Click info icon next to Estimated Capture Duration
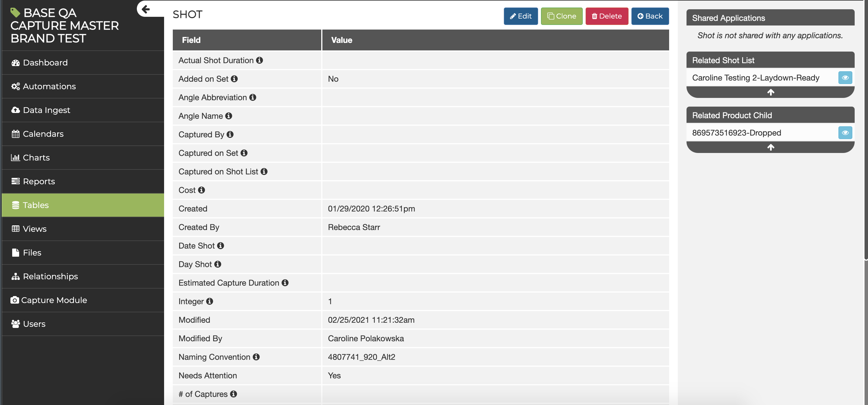Viewport: 868px width, 405px height. [x=285, y=283]
